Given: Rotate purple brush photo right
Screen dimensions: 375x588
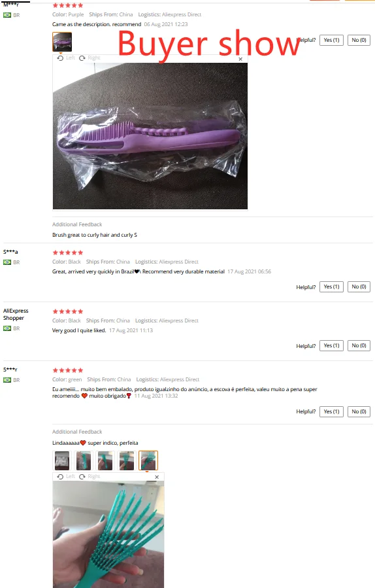Looking at the screenshot, I should [x=90, y=58].
